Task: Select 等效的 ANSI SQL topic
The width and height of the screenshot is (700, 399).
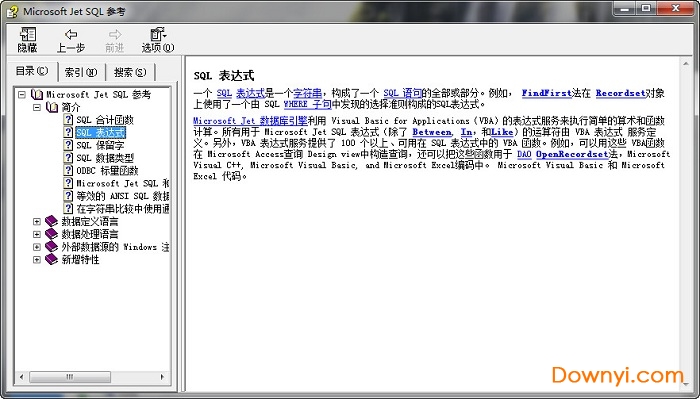Action: [122, 196]
